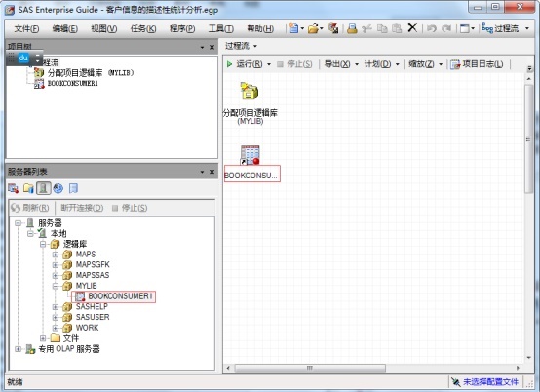Image resolution: width=540 pixels, height=392 pixels.
Task: Click the 导出(X) button
Action: (x=337, y=64)
